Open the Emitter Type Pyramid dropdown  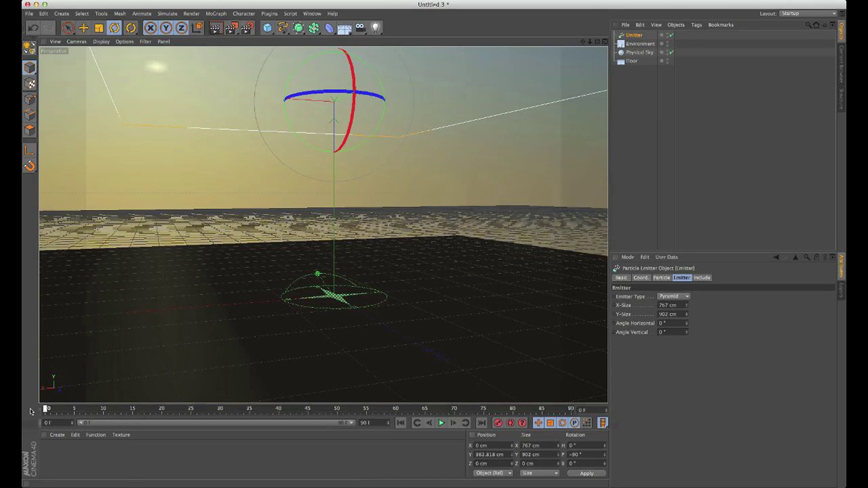click(674, 296)
